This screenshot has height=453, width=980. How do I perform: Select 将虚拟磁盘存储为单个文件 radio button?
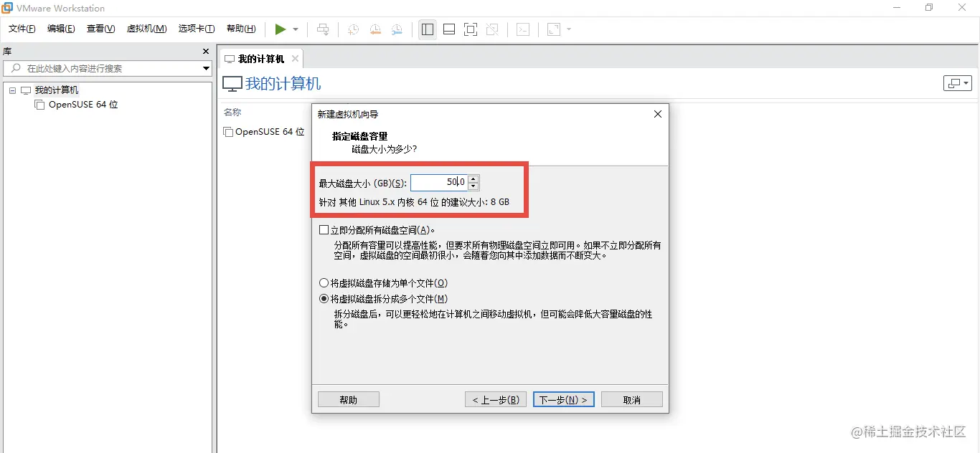tap(324, 283)
